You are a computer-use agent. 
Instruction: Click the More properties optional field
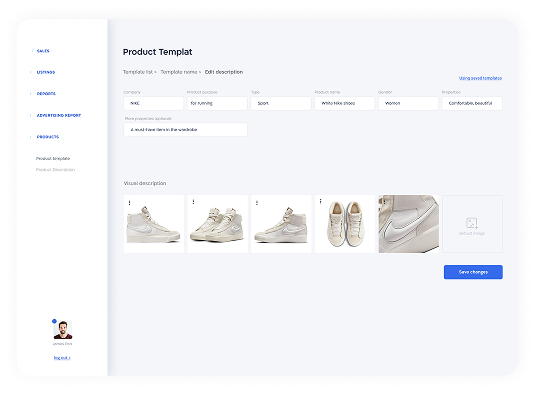point(185,130)
